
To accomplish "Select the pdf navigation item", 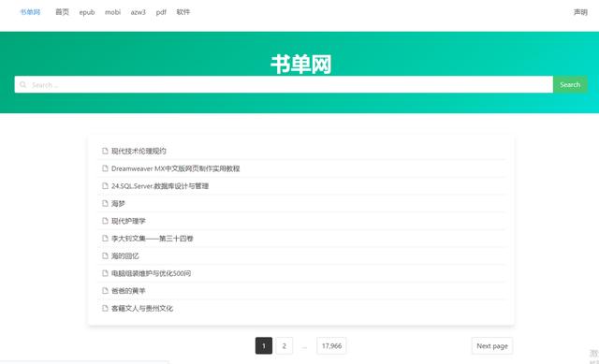I will (161, 12).
